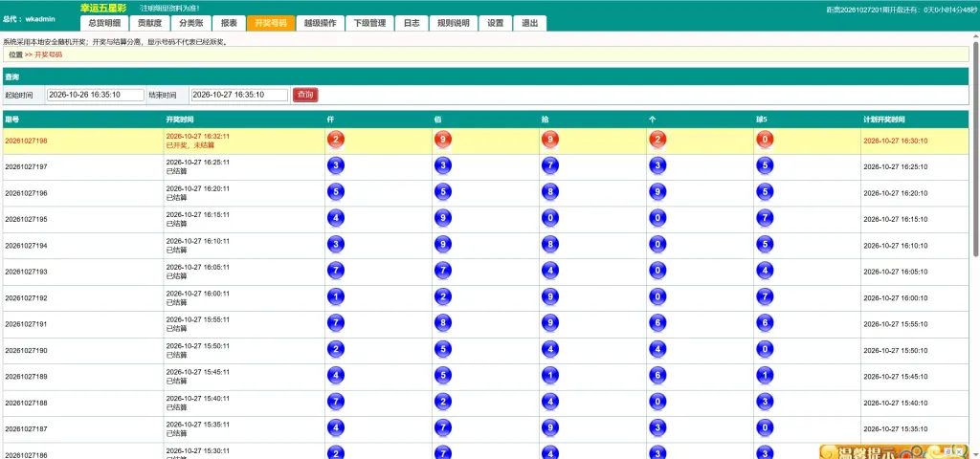
Task: Click 拾 ball 8 in issue 20261027196
Action: coord(550,192)
